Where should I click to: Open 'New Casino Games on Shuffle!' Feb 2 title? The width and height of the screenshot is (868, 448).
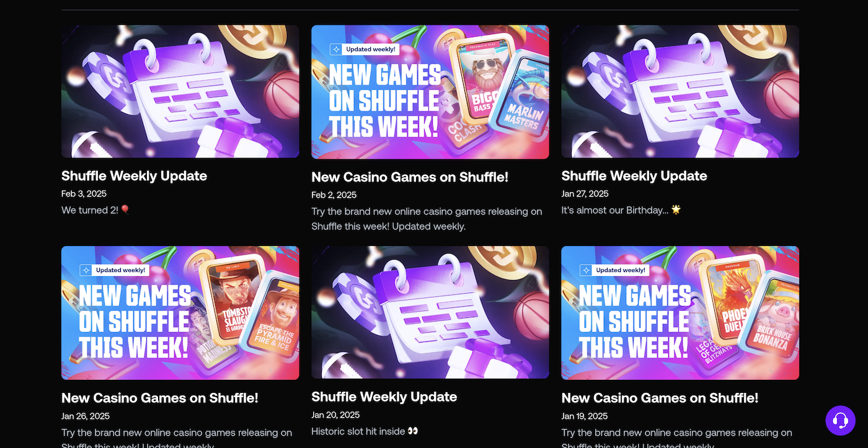(410, 177)
